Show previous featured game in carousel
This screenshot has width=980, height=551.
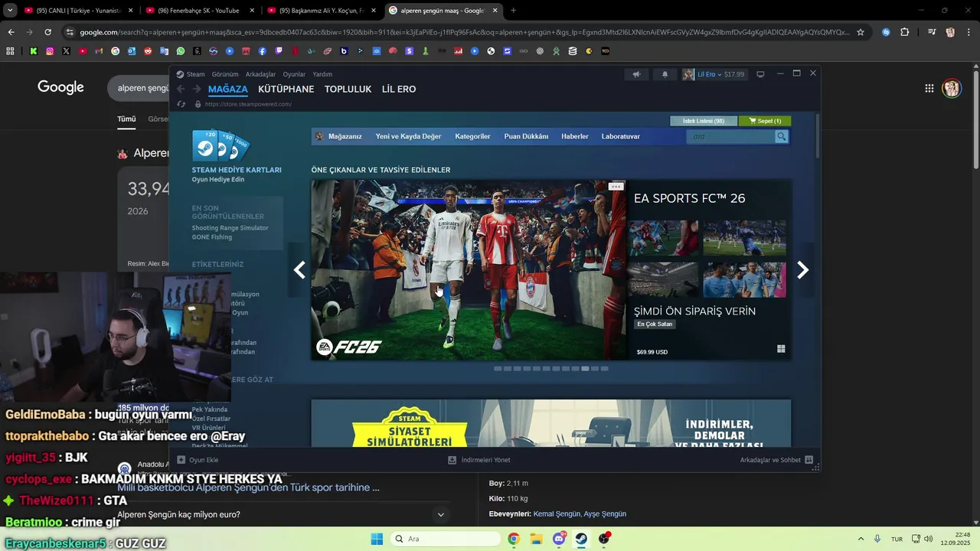[x=299, y=269]
